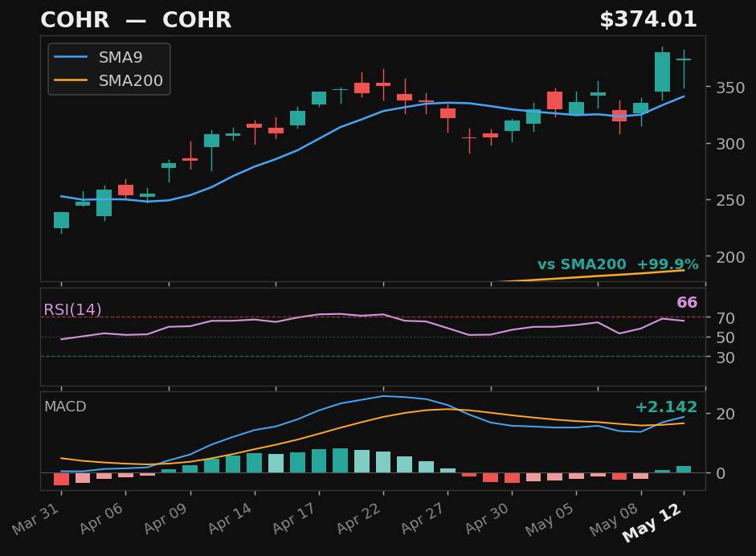This screenshot has height=556, width=756.
Task: Click the tall green candle nearest 350
Action: tap(663, 72)
